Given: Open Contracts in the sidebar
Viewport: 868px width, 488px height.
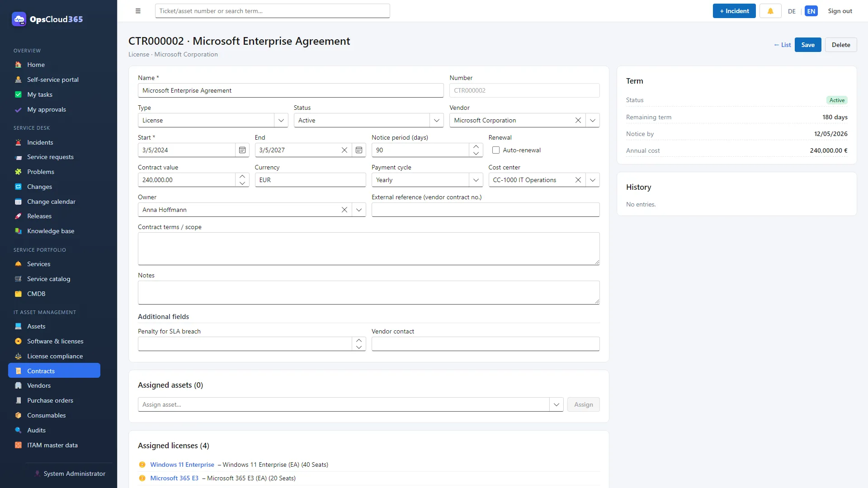Looking at the screenshot, I should click(x=54, y=371).
